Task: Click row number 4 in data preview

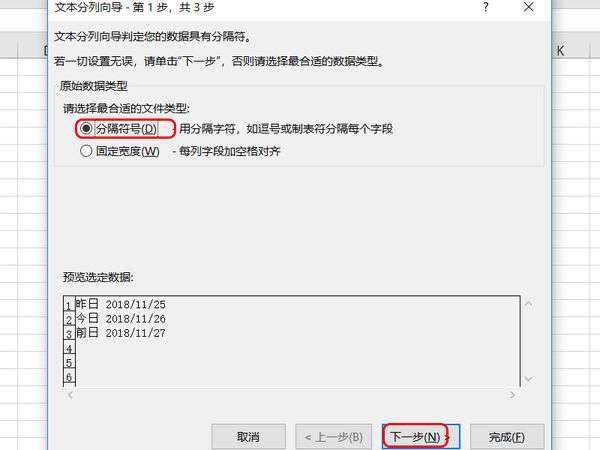Action: click(x=69, y=349)
